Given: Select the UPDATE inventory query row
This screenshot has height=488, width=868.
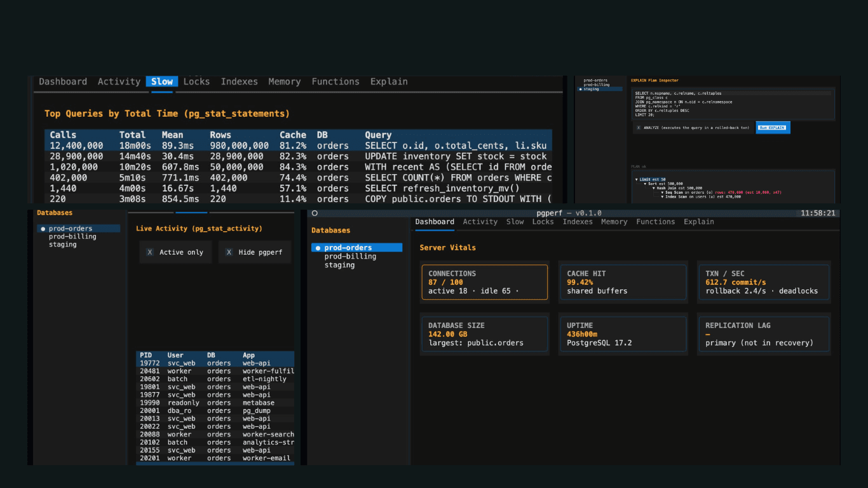Looking at the screenshot, I should click(x=298, y=156).
